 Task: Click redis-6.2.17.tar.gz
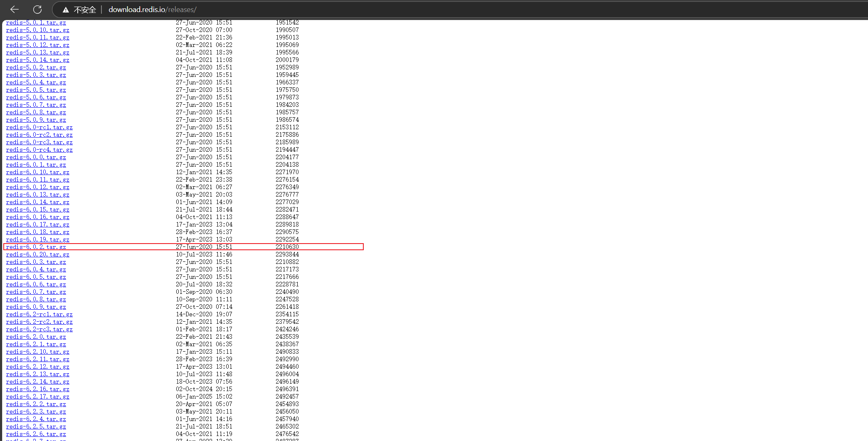click(x=38, y=397)
